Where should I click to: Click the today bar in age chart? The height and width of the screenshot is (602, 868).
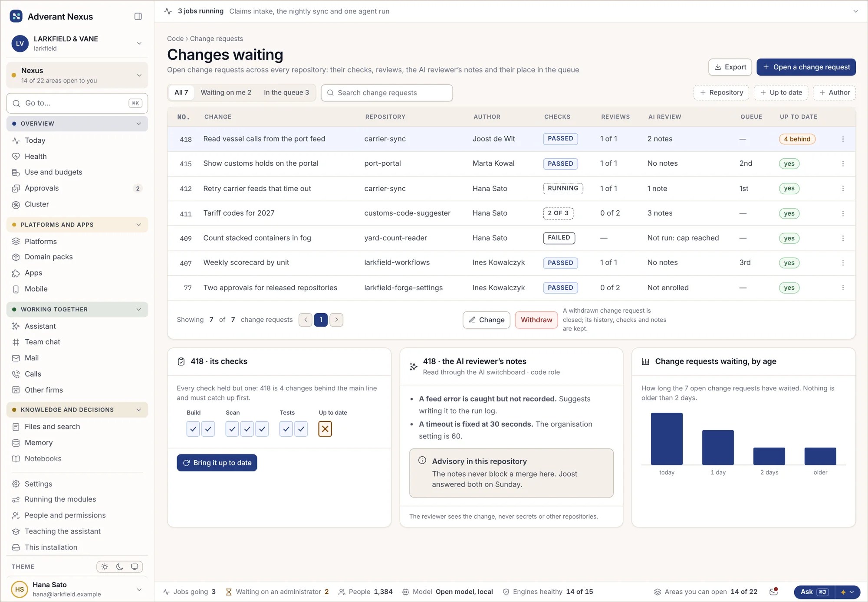tap(667, 439)
